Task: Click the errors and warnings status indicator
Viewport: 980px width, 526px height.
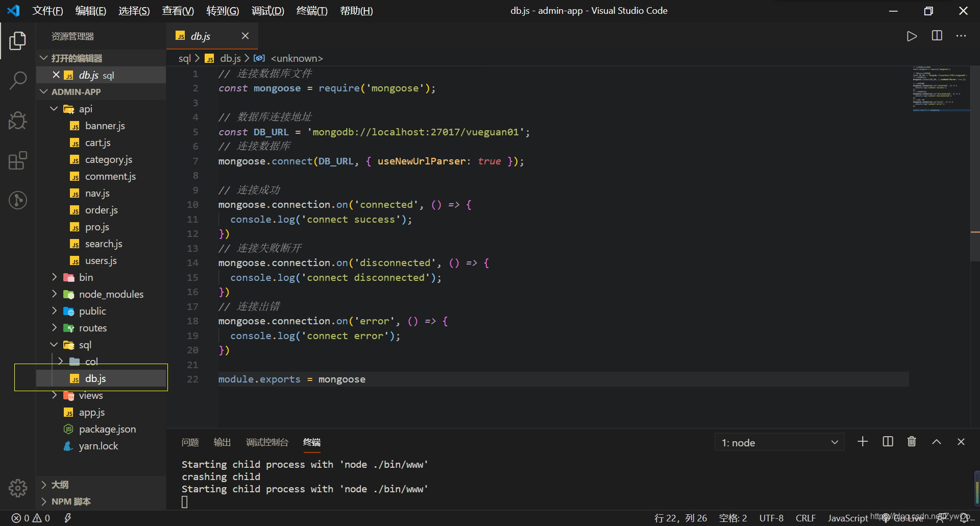Action: [x=31, y=518]
